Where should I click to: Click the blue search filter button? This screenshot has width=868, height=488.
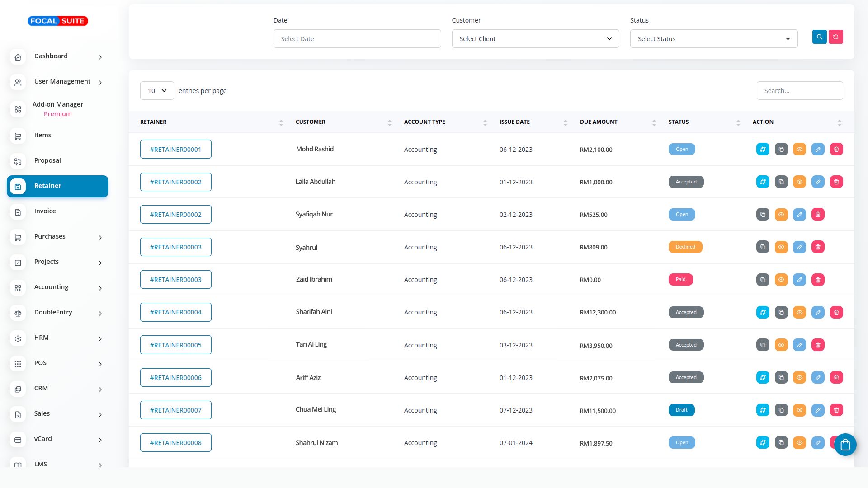click(x=819, y=37)
